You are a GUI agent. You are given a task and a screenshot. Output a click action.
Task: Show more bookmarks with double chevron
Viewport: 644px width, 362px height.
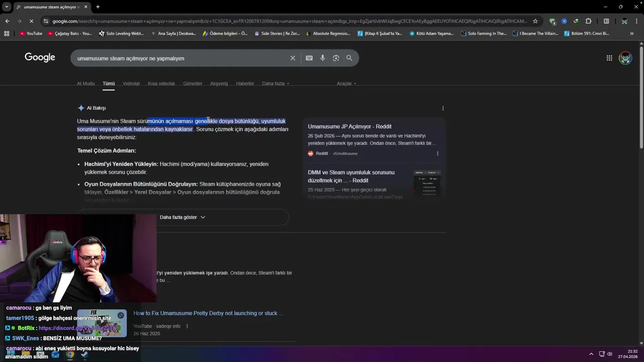pos(632,34)
